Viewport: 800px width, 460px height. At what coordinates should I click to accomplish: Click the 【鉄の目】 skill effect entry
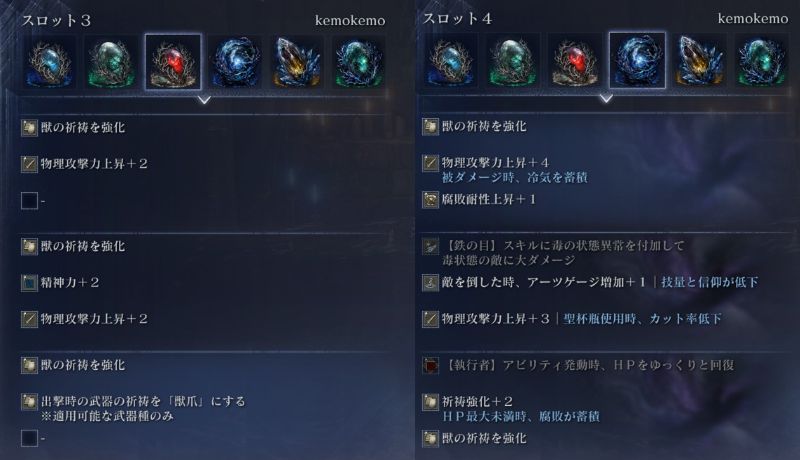click(554, 252)
